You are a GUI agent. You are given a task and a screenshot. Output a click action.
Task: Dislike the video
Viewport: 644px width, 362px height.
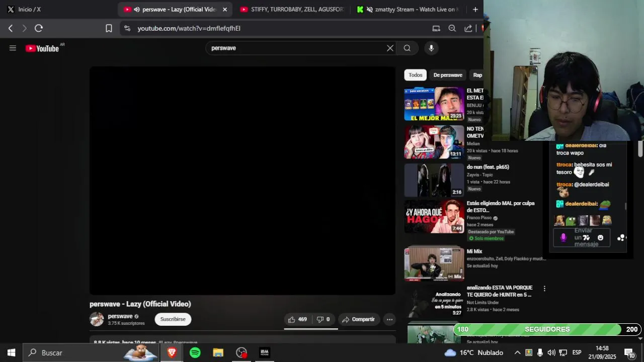pyautogui.click(x=324, y=319)
